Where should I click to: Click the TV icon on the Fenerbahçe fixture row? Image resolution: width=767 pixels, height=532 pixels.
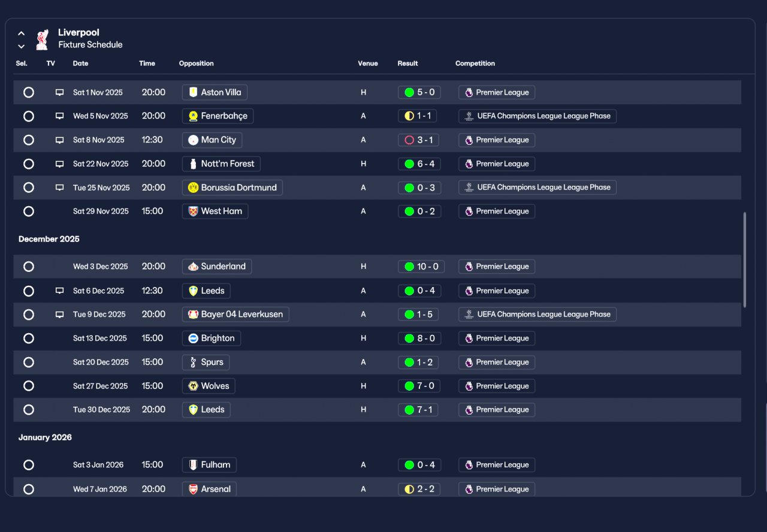(x=59, y=116)
